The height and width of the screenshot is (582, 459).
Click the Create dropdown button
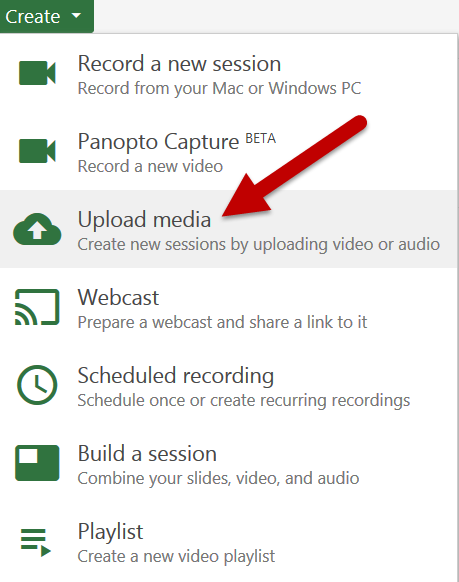pos(46,16)
